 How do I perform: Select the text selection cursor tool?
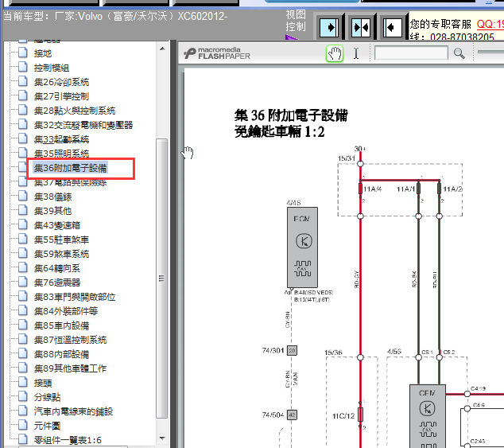[356, 53]
